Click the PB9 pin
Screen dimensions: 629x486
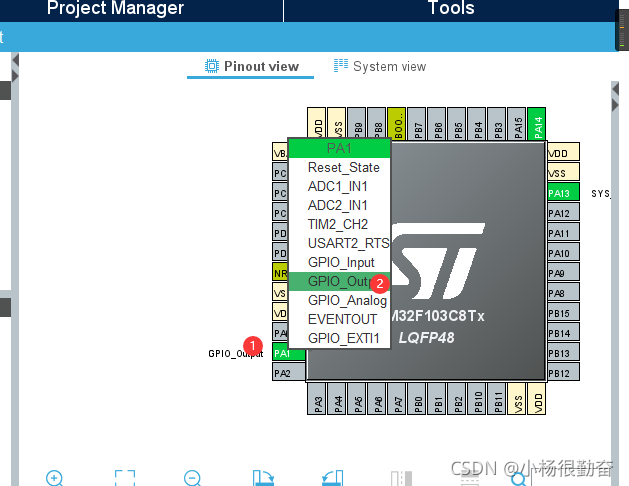356,124
